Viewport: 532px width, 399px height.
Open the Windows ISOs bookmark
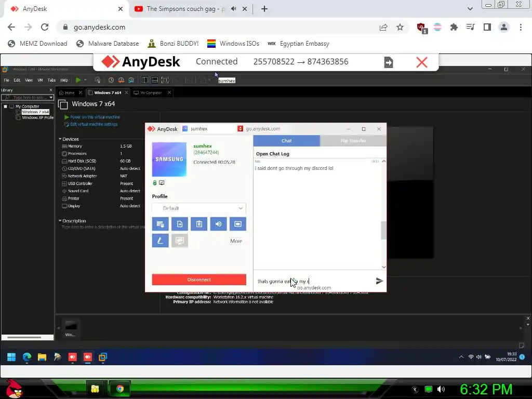233,44
